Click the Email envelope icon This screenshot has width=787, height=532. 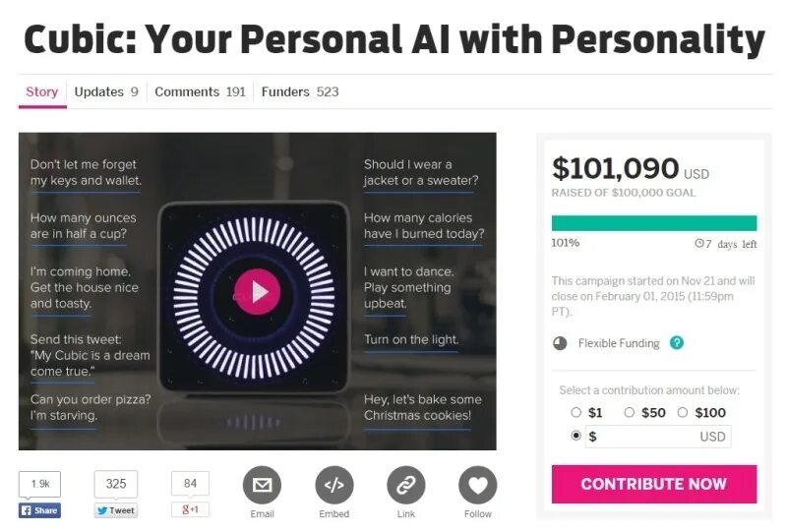tap(262, 485)
